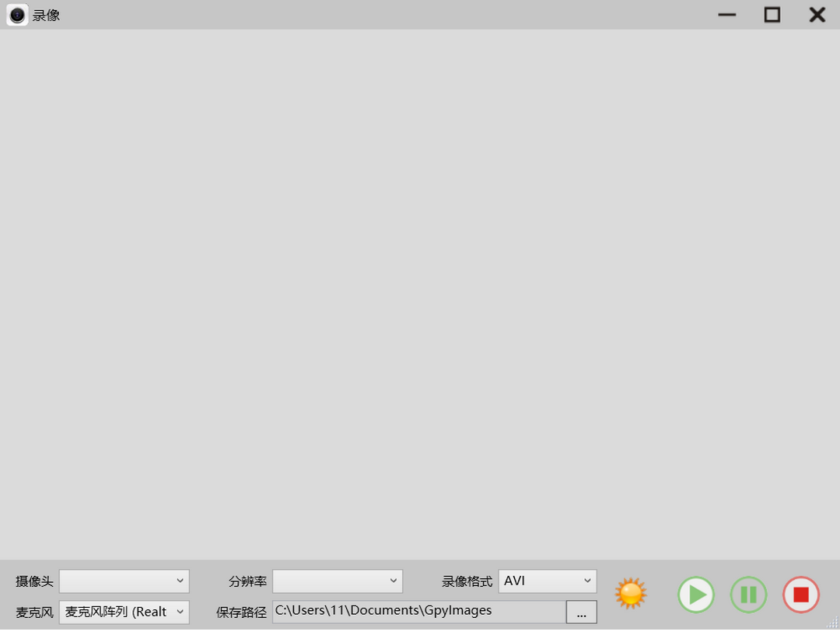Click the empty video preview area
The height and width of the screenshot is (642, 840).
(420, 295)
